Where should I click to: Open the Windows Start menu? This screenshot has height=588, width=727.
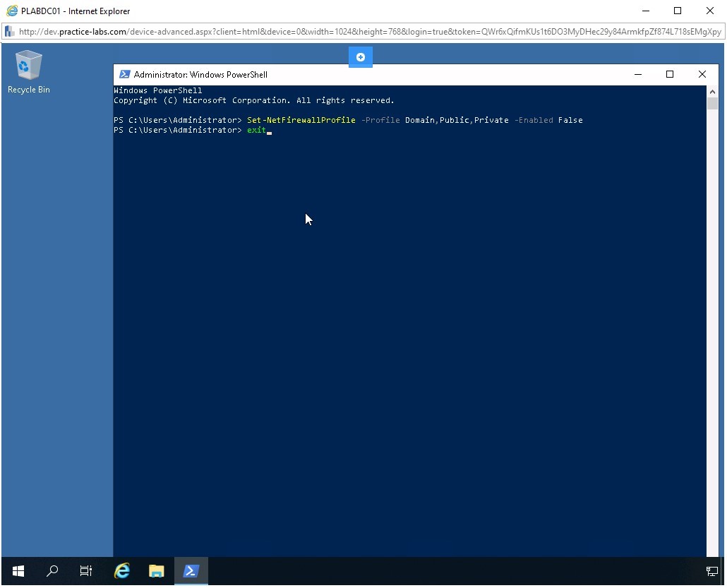[18, 571]
